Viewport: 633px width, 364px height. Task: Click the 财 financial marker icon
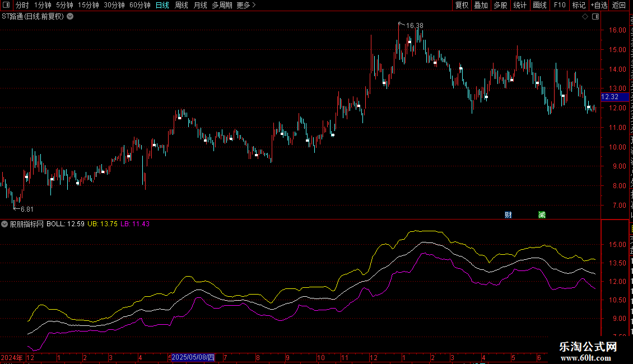pos(508,214)
